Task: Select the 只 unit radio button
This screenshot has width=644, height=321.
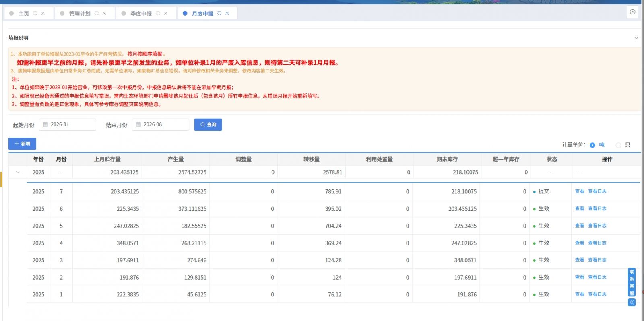Action: 618,145
